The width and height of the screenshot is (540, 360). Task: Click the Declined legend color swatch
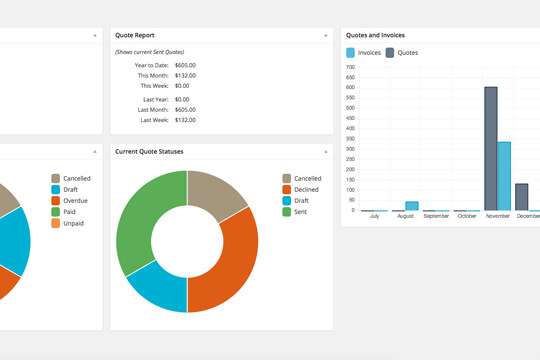[287, 189]
